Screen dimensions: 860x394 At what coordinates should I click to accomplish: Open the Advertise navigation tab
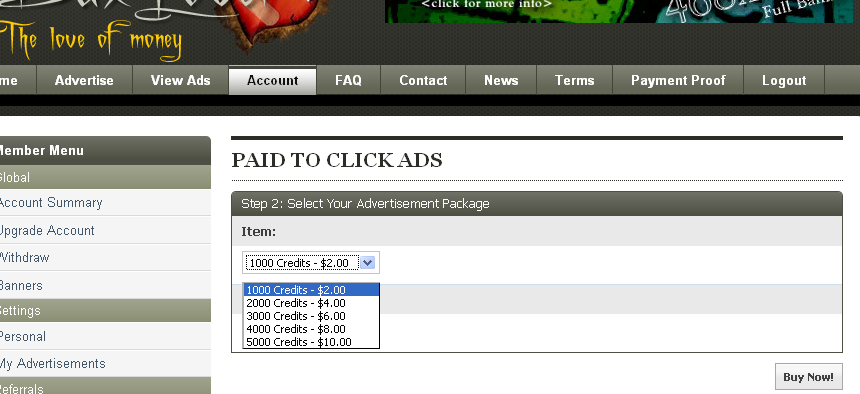84,80
